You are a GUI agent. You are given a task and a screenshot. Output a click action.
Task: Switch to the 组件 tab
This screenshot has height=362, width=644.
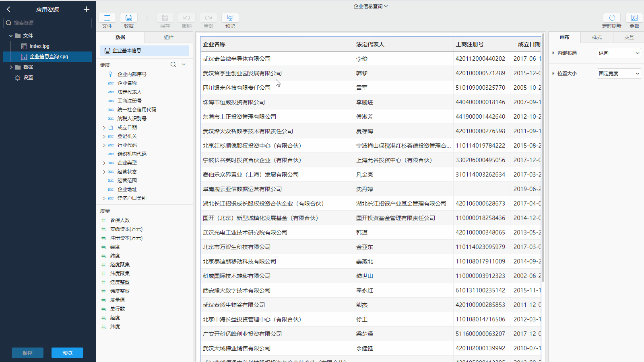click(x=169, y=37)
